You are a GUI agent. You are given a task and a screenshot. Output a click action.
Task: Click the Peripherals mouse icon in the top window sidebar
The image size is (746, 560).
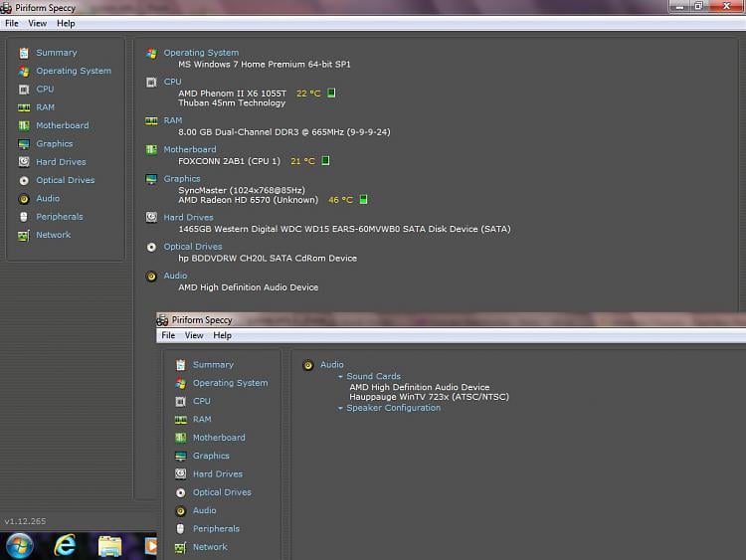click(x=24, y=217)
